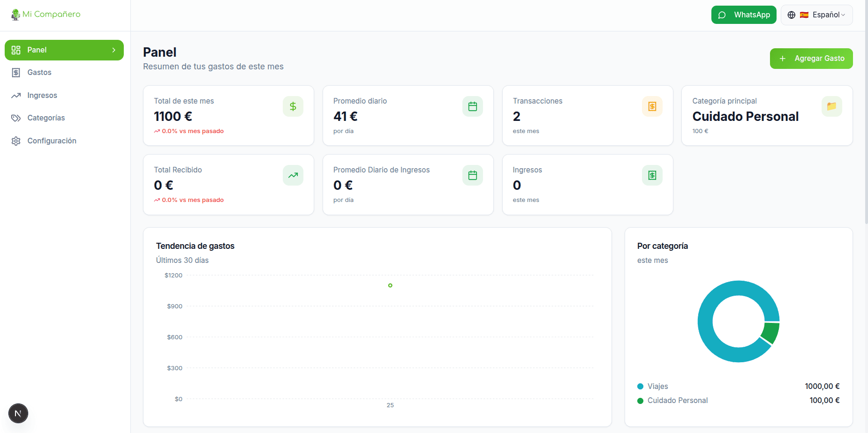The width and height of the screenshot is (868, 433).
Task: Click calendar icon on Promedio Diario de Ingresos
Action: [472, 175]
